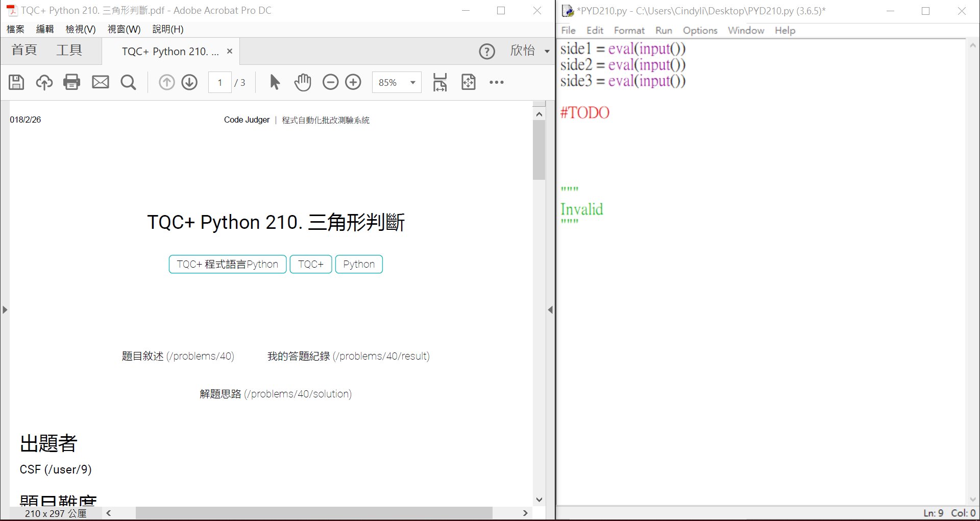The image size is (980, 521).
Task: Choose the selection arrow tool
Action: click(x=275, y=82)
